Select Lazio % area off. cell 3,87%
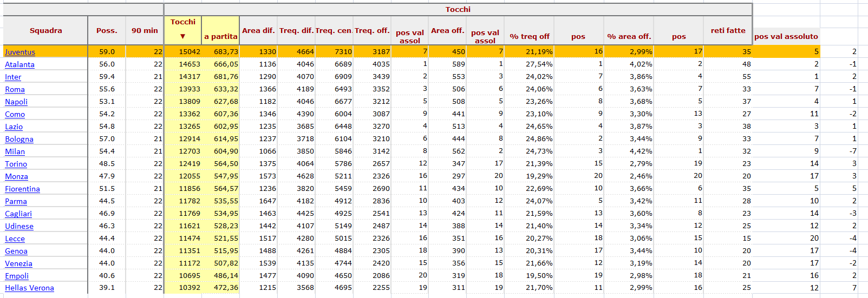 [x=629, y=126]
